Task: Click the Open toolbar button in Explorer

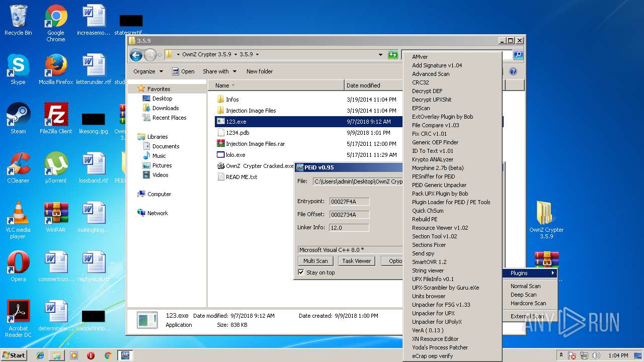Action: click(x=183, y=71)
